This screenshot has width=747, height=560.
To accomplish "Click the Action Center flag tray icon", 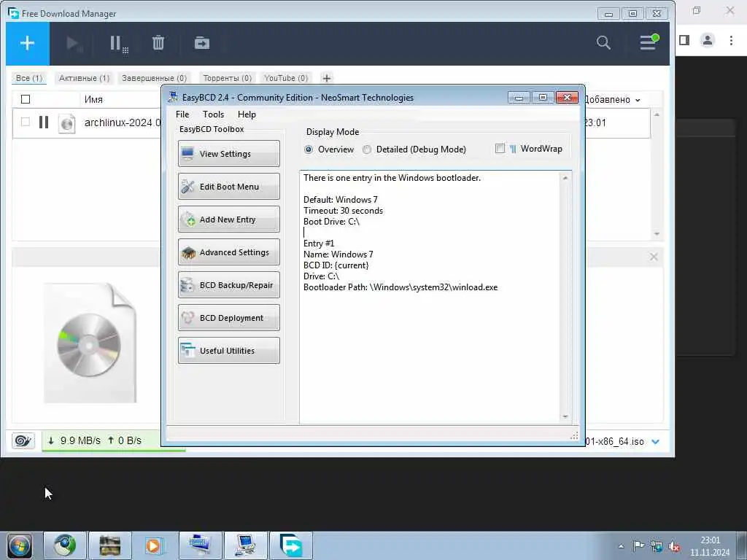I will click(638, 545).
